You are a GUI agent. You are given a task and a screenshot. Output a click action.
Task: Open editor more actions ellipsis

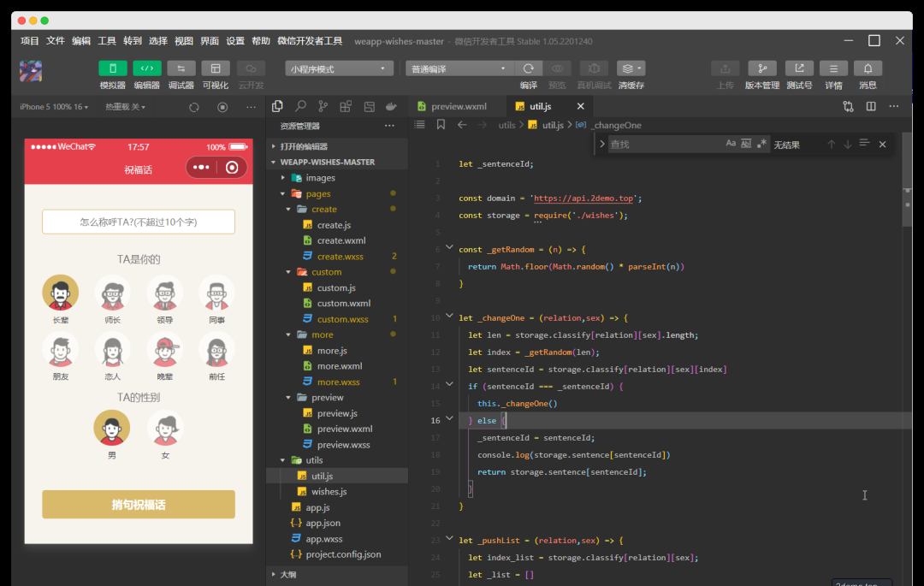(894, 106)
